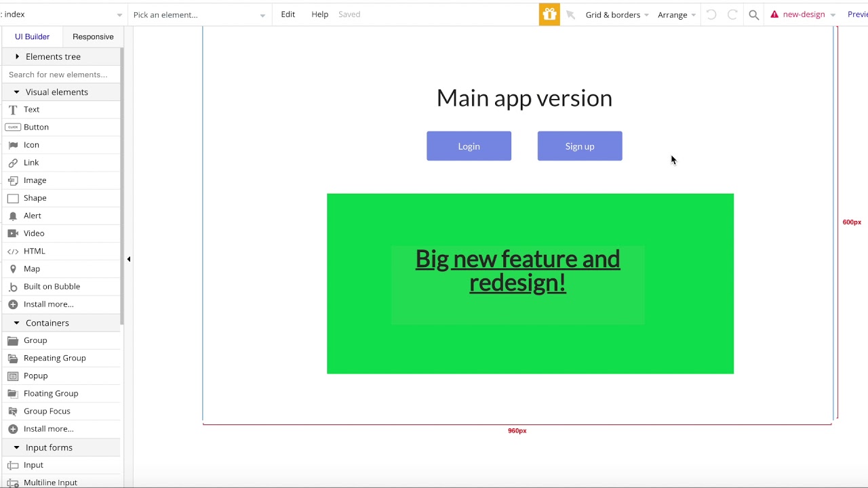Pick the Button element from the palette
Screen dimensions: 868x488
[61, 127]
